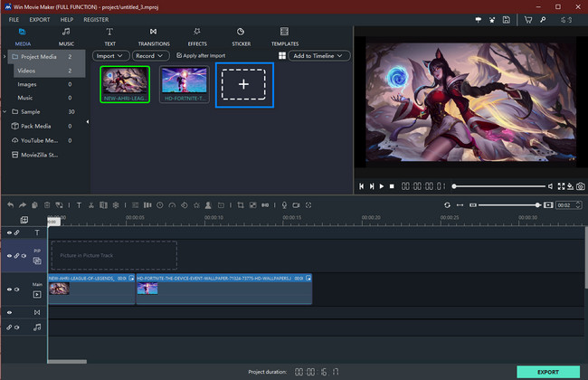Screen dimensions: 588x380
Task: Click the preview playback progress slider
Action: tap(499, 186)
